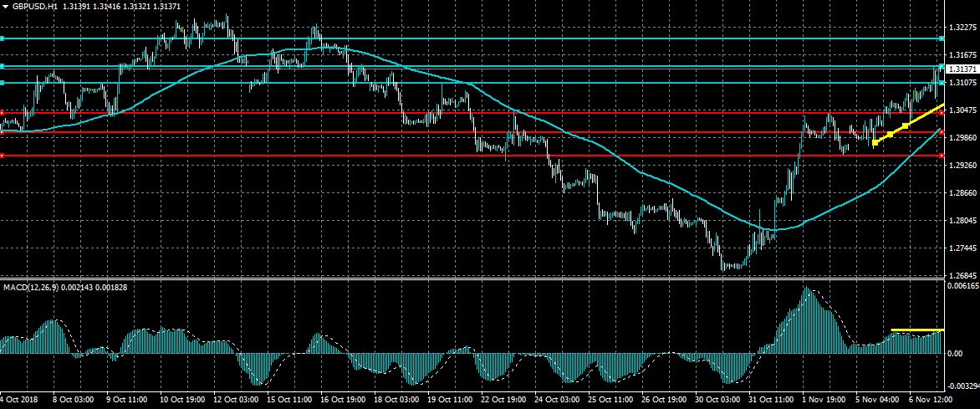Viewport: 980px width, 409px height.
Task: Click the 25 Oct 11:00 time label
Action: [x=610, y=398]
